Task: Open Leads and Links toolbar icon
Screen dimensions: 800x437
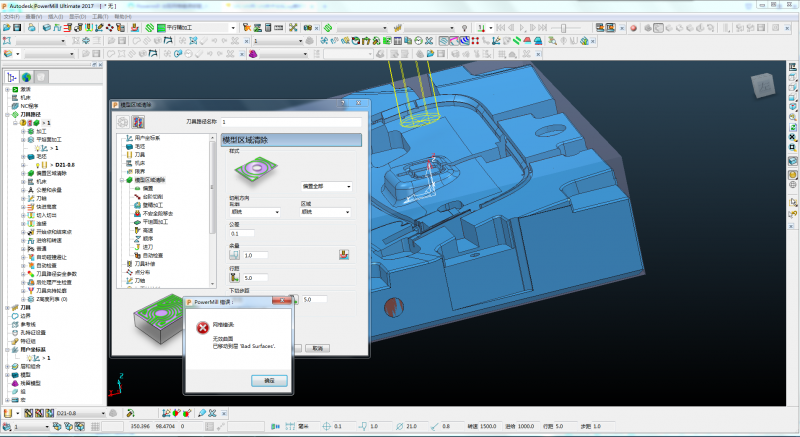Action: click(x=89, y=28)
